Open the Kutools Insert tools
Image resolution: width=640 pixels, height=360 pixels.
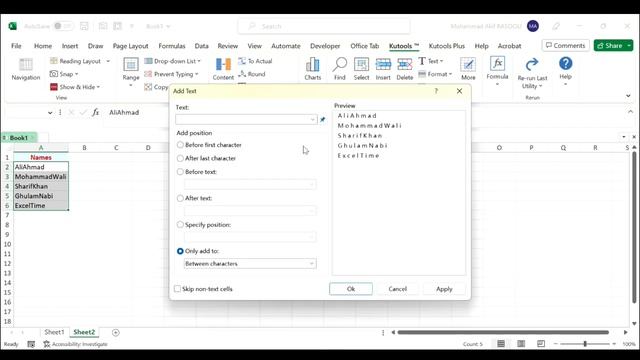tap(383, 69)
